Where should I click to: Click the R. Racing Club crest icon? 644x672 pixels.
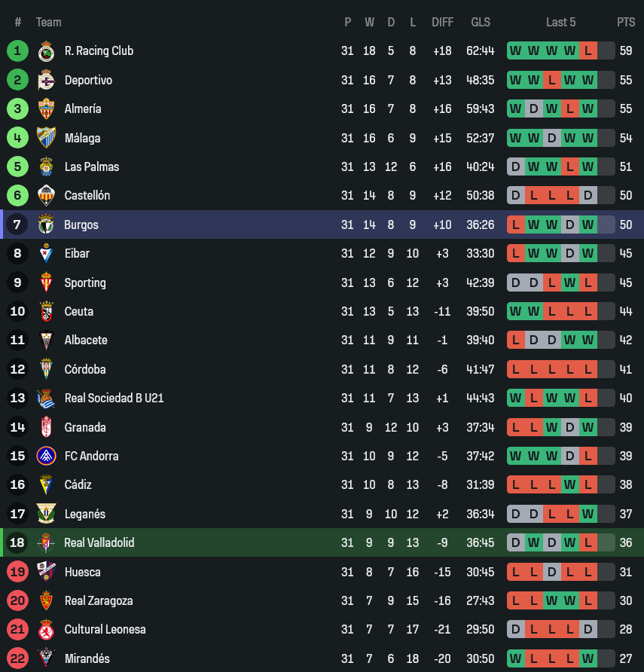click(46, 51)
